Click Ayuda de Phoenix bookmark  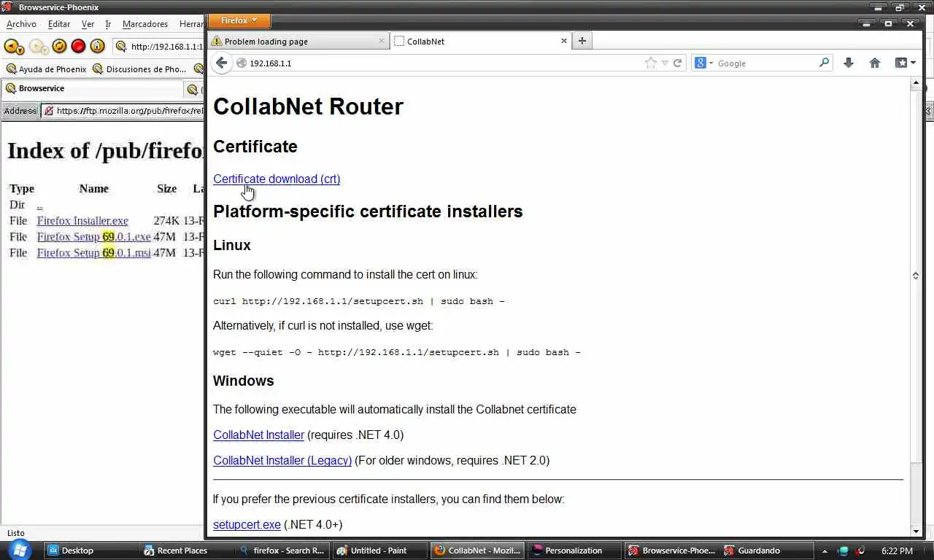[46, 69]
